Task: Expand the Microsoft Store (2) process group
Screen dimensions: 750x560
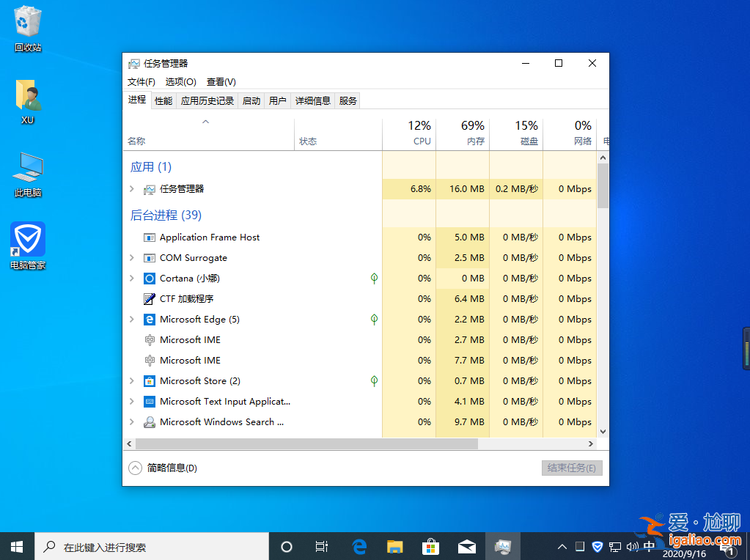Action: (x=131, y=380)
